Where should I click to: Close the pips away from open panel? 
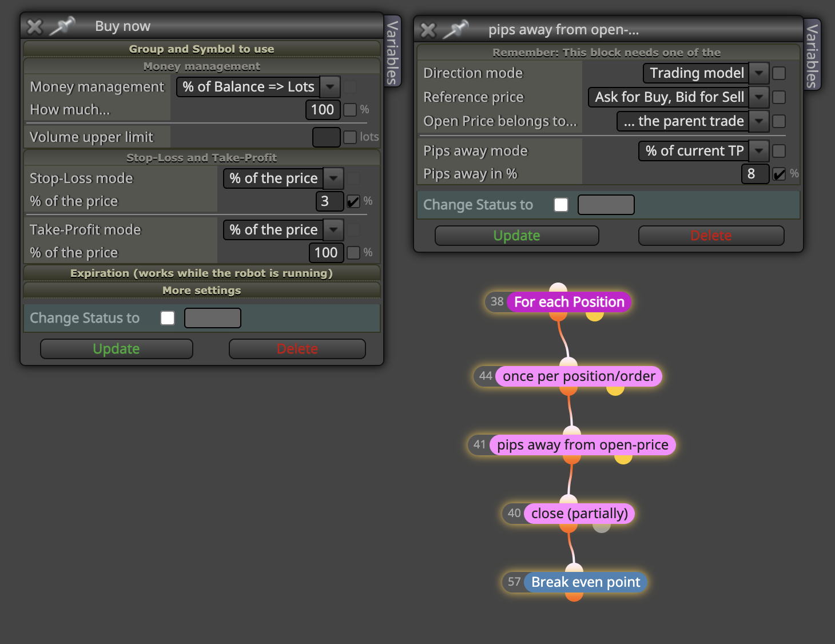(428, 30)
